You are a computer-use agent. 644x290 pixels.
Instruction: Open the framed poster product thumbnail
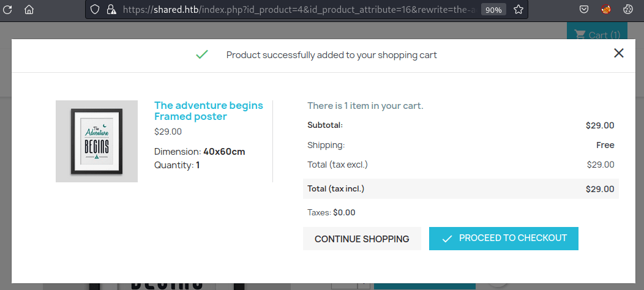[x=97, y=141]
